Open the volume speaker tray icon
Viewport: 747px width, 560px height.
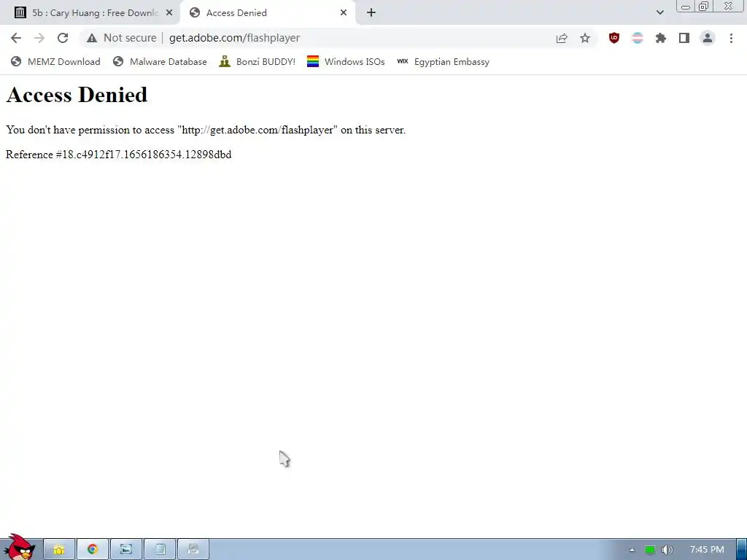click(667, 550)
